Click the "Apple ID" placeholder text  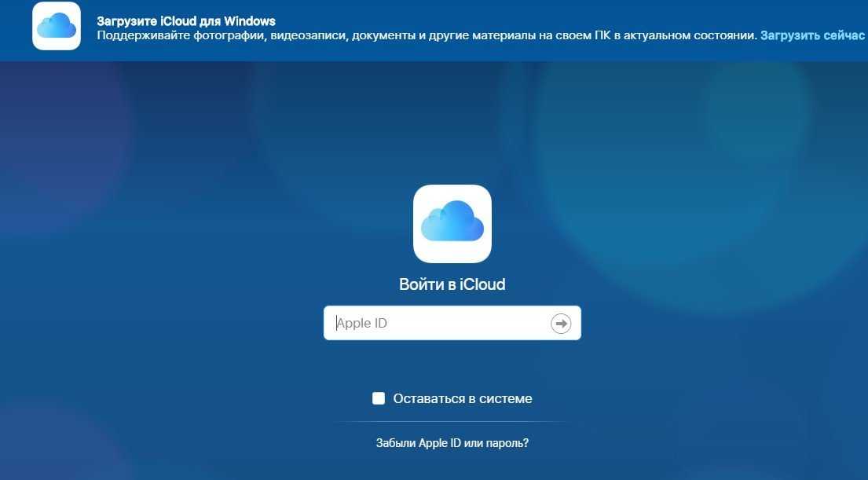click(363, 323)
